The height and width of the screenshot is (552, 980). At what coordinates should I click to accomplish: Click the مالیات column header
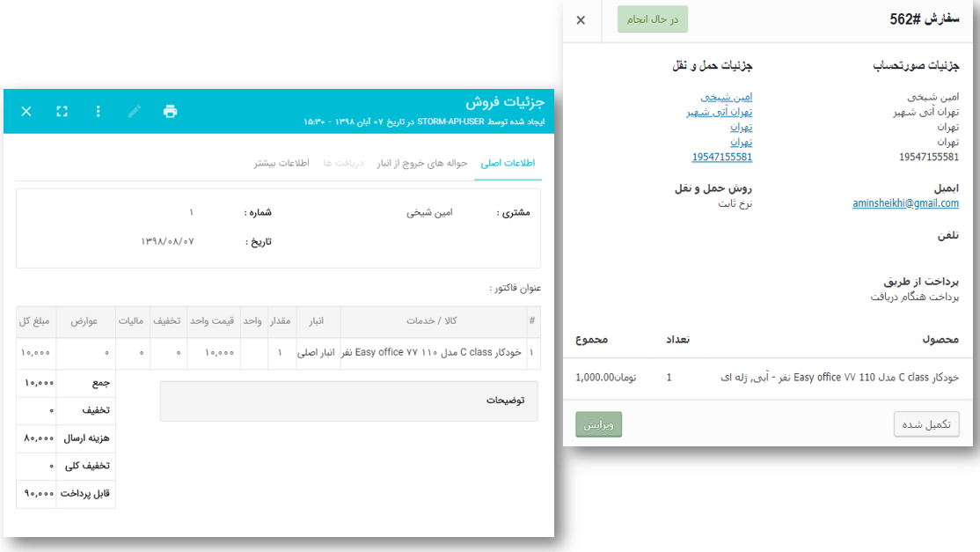(x=131, y=320)
